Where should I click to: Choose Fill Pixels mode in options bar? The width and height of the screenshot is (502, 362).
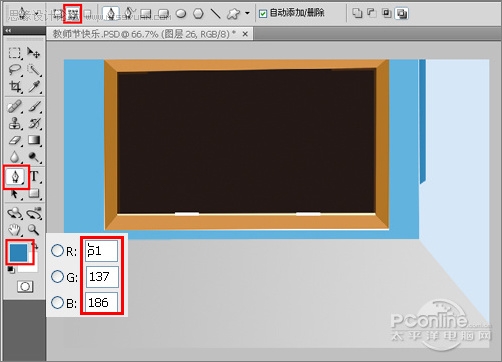click(x=88, y=14)
